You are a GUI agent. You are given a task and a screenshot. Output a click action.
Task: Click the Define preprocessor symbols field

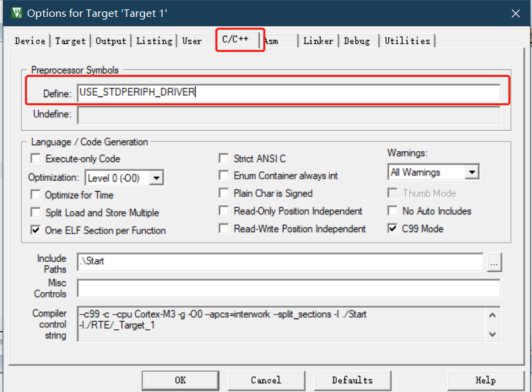[288, 92]
